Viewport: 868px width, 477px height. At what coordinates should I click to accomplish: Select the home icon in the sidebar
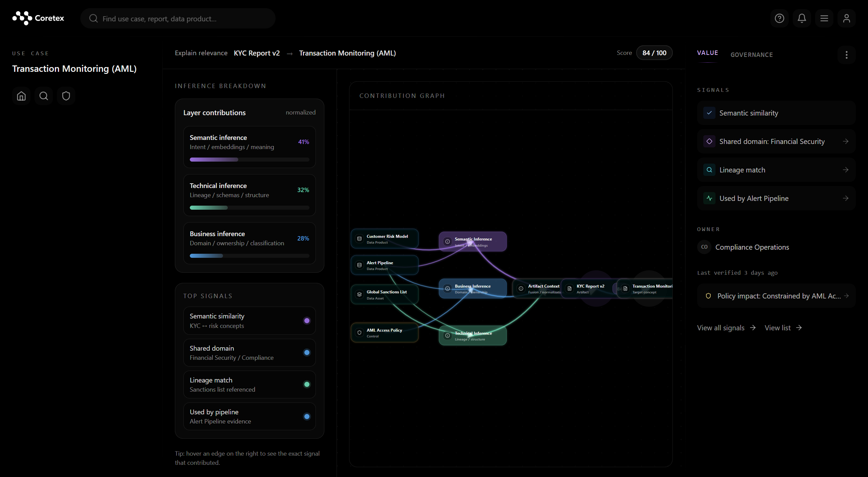(x=21, y=96)
